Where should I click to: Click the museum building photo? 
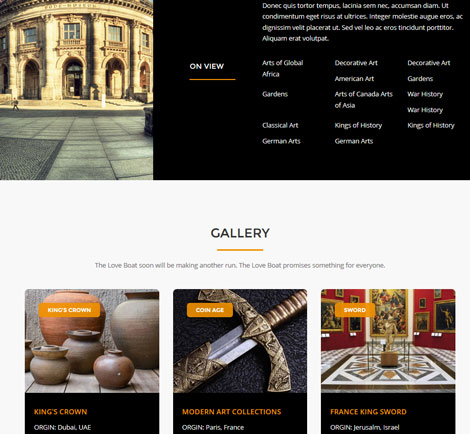pos(76,90)
